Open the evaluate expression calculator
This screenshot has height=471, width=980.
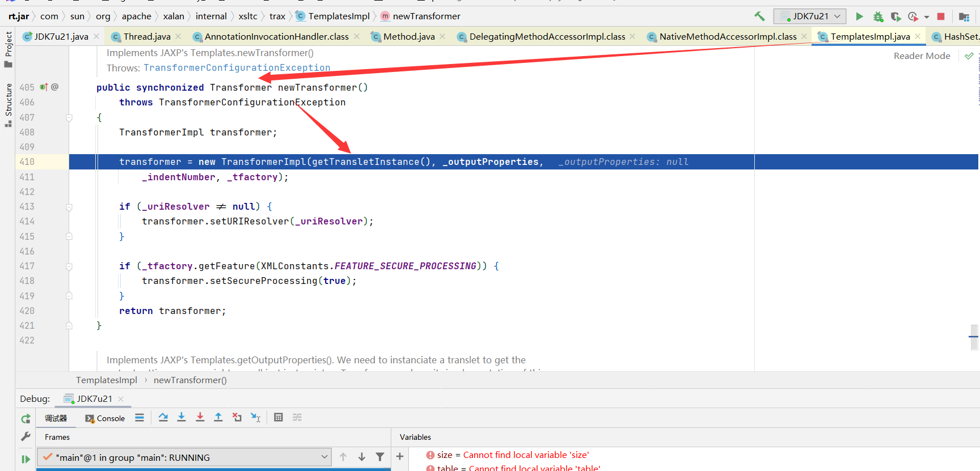click(x=278, y=418)
